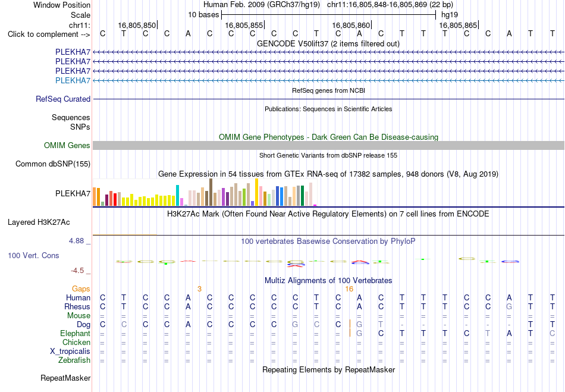Select the Elephant species label

76,334
